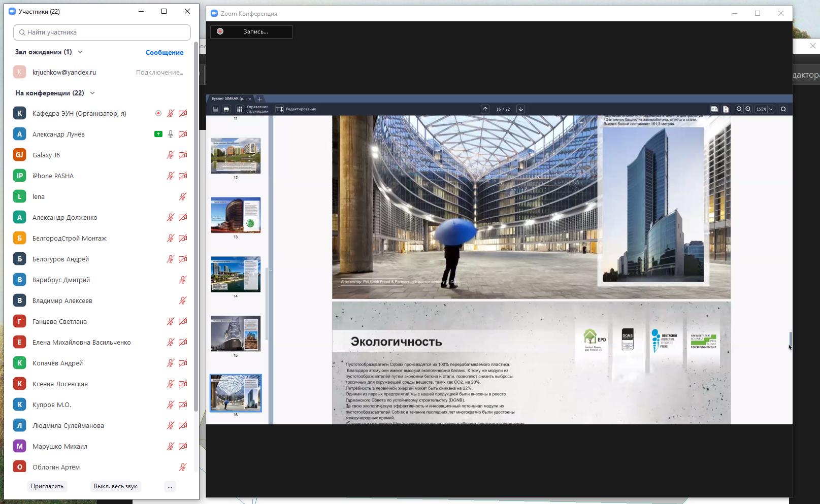Image resolution: width=820 pixels, height=504 pixels.
Task: Select the 'Буклет SIMKAR' document tab
Action: point(228,98)
